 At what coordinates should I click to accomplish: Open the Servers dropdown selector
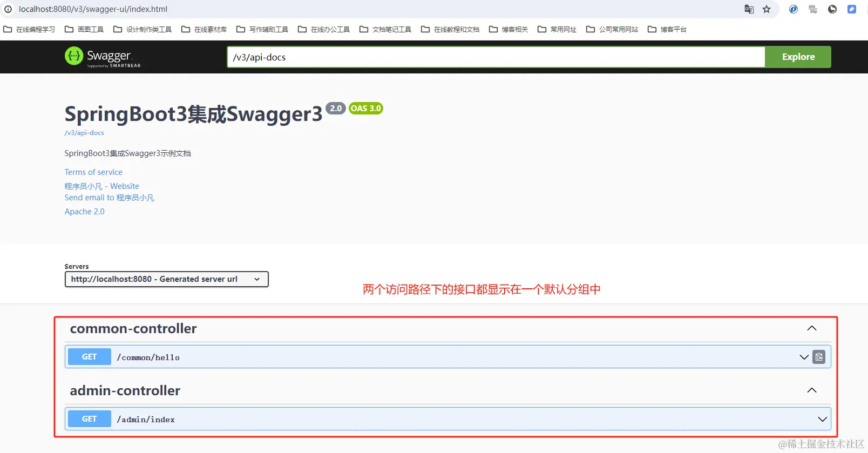pos(167,279)
